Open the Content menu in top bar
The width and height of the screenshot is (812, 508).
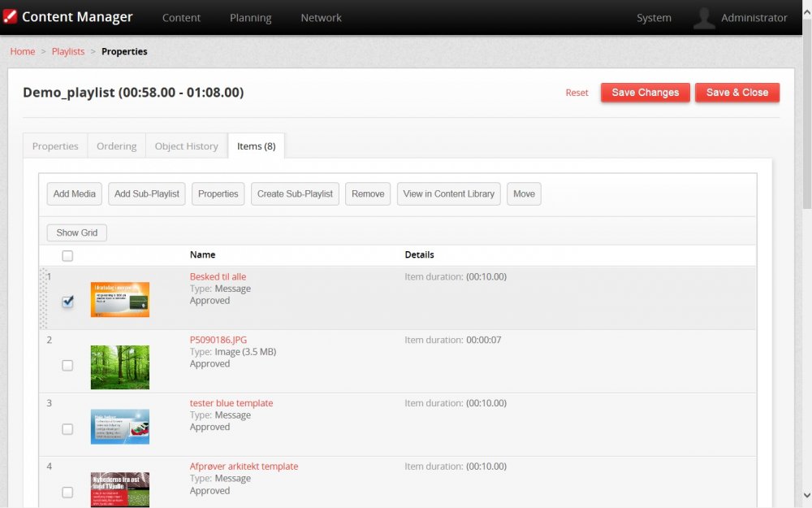pos(181,18)
